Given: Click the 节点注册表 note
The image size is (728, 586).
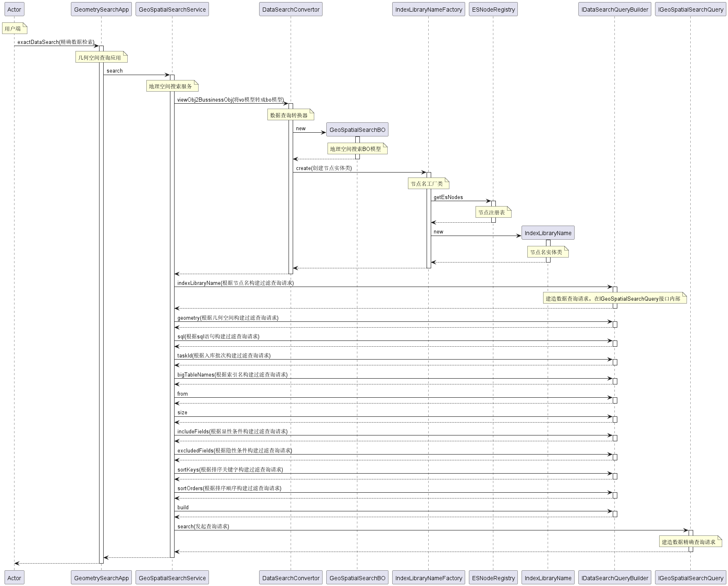Looking at the screenshot, I should (x=493, y=212).
